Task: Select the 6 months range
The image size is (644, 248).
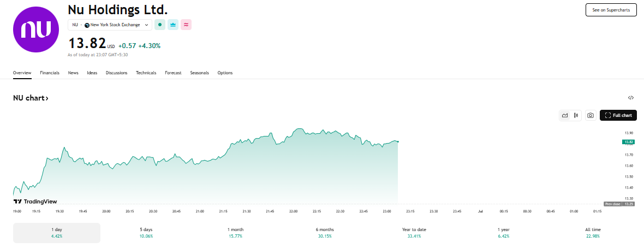Action: coord(325,233)
